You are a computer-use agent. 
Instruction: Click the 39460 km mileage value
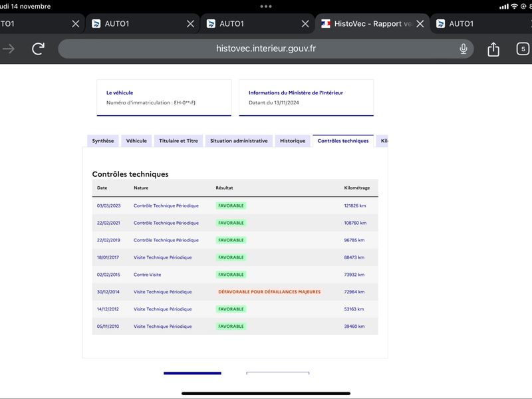pos(354,327)
